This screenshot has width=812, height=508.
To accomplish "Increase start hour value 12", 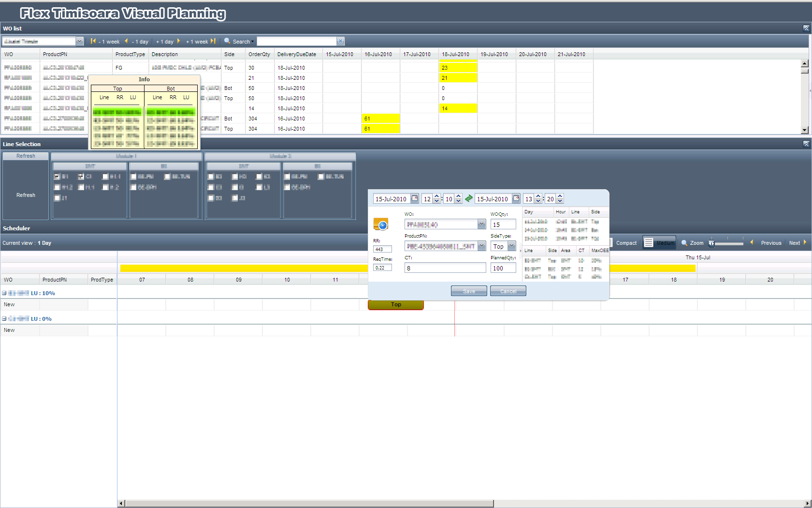I will pos(436,196).
